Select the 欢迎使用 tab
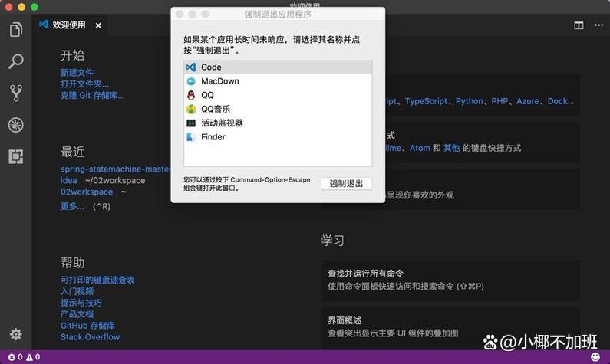This screenshot has width=610, height=364. tap(69, 25)
